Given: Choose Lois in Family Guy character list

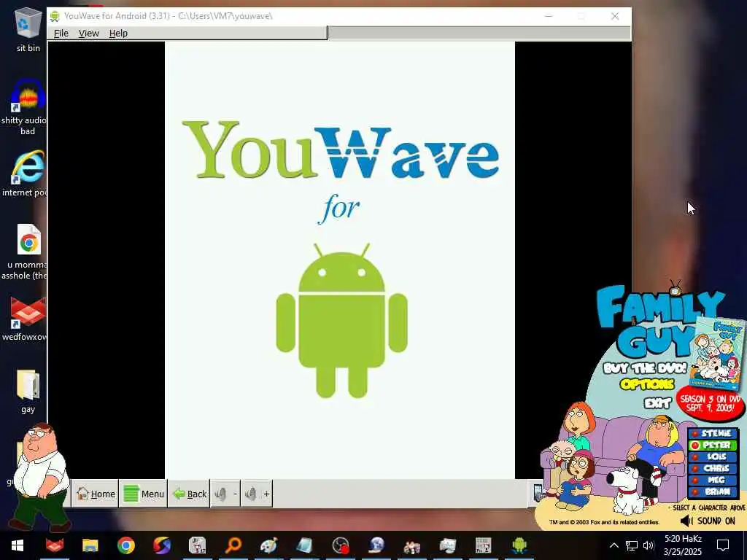Looking at the screenshot, I should pos(713,456).
